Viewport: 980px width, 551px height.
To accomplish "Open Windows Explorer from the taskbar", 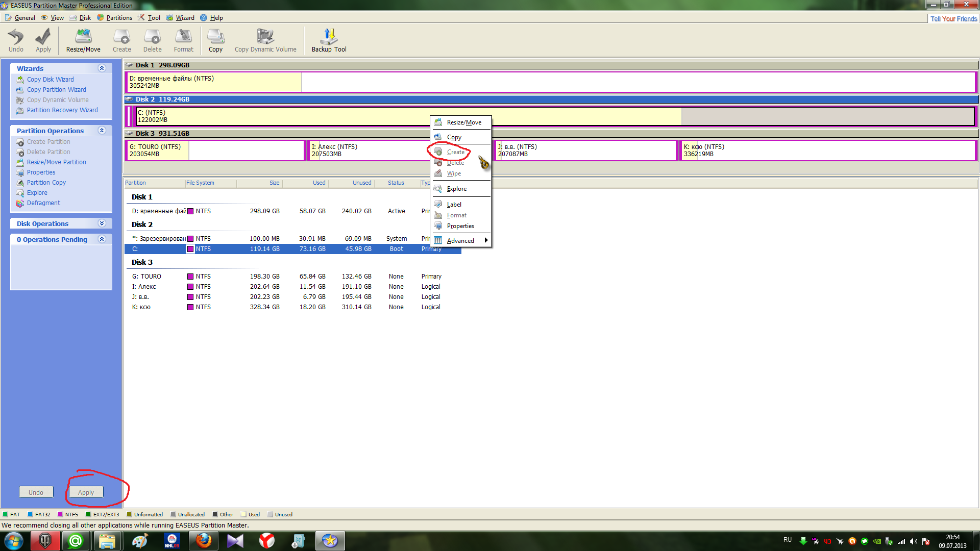I will tap(107, 541).
